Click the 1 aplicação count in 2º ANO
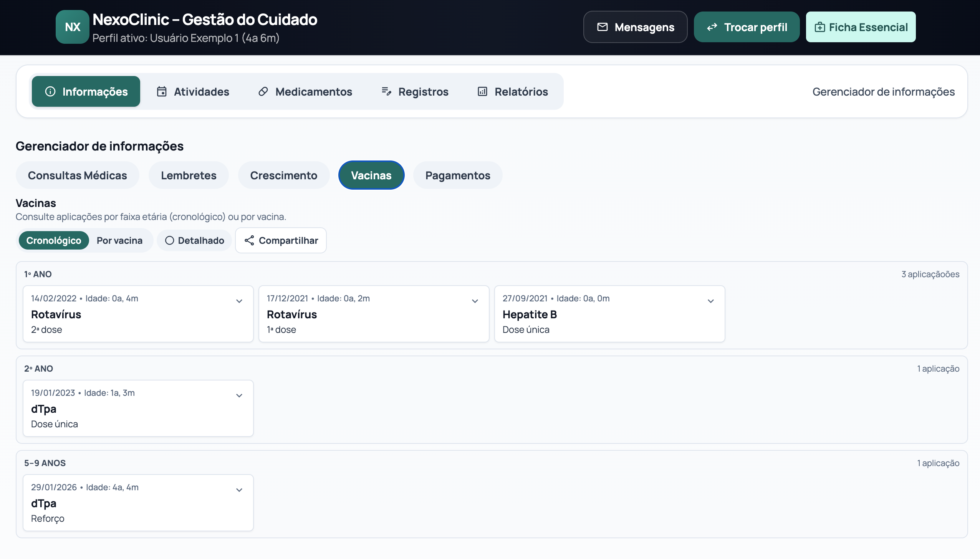This screenshot has height=559, width=980. 938,369
